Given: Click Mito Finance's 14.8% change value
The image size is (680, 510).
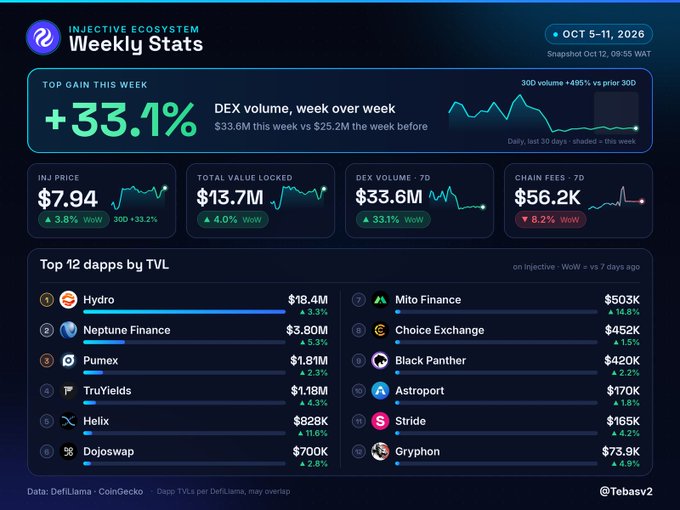Looking at the screenshot, I should (624, 312).
